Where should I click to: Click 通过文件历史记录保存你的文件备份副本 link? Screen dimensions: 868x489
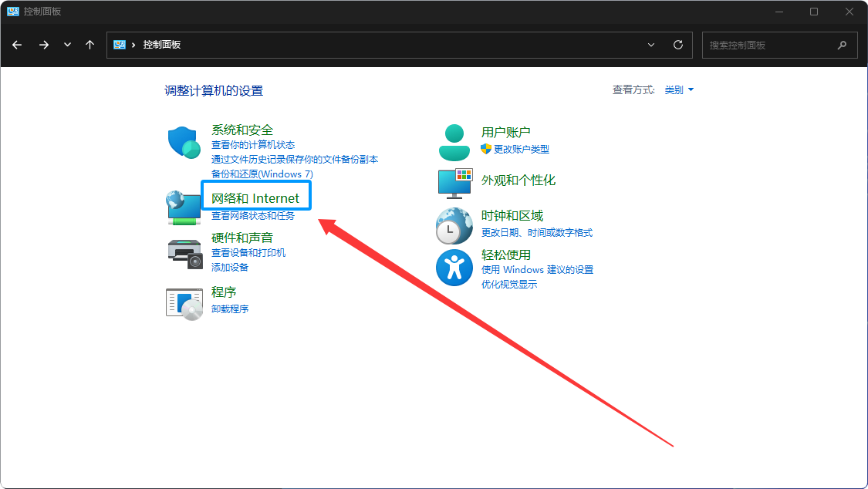pos(295,160)
